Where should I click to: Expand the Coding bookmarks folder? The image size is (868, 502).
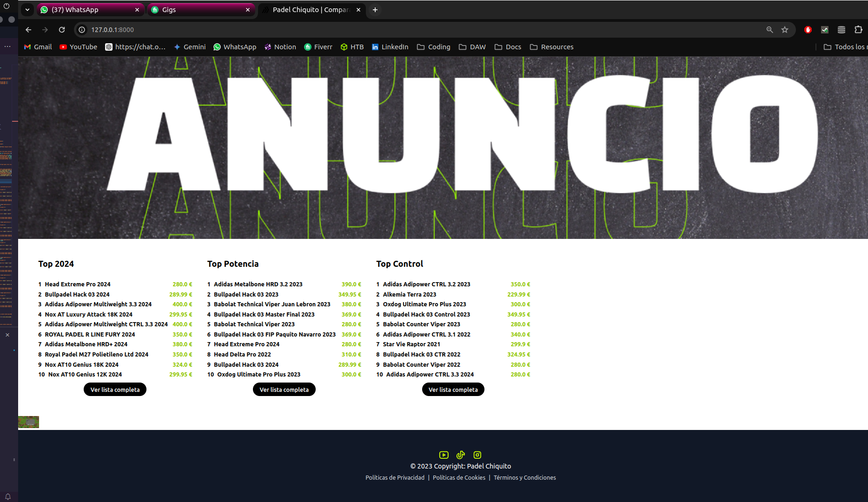pyautogui.click(x=434, y=47)
